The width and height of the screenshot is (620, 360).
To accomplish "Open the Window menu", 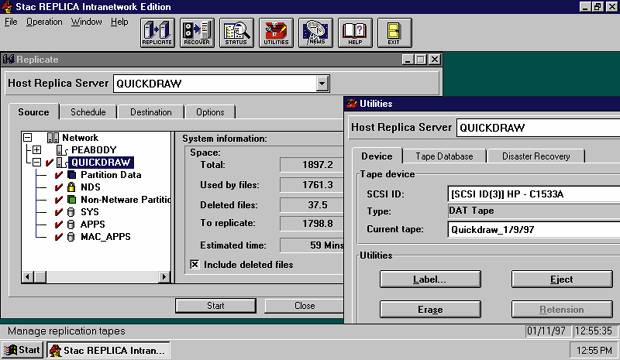I will 87,22.
